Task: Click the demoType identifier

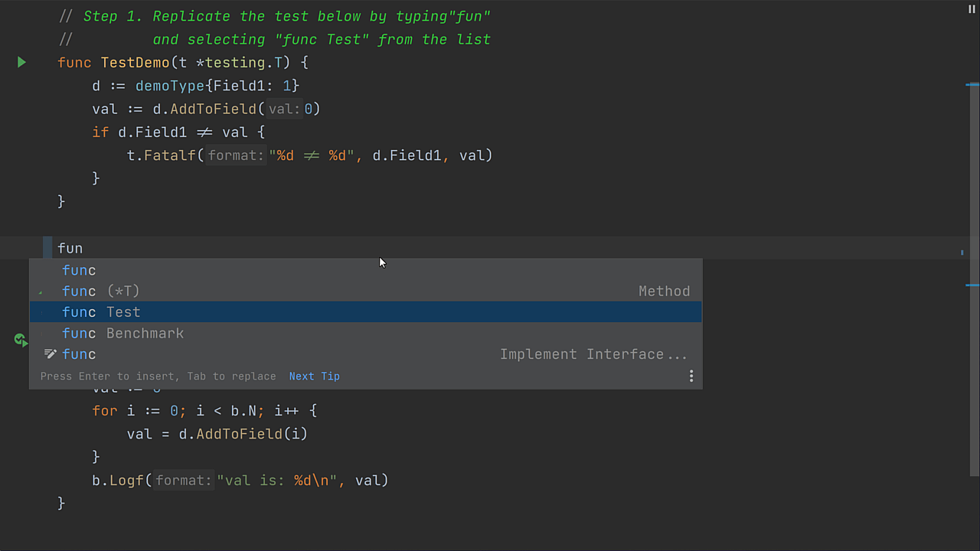Action: 170,86
